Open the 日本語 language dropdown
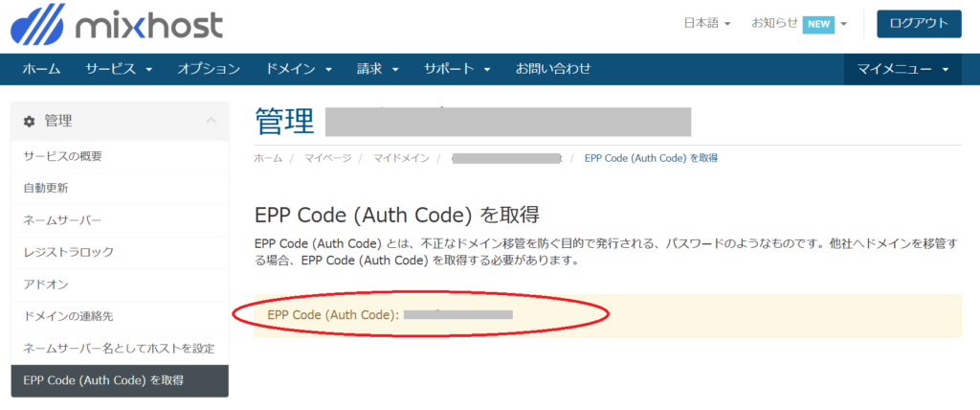The height and width of the screenshot is (410, 980). click(707, 23)
